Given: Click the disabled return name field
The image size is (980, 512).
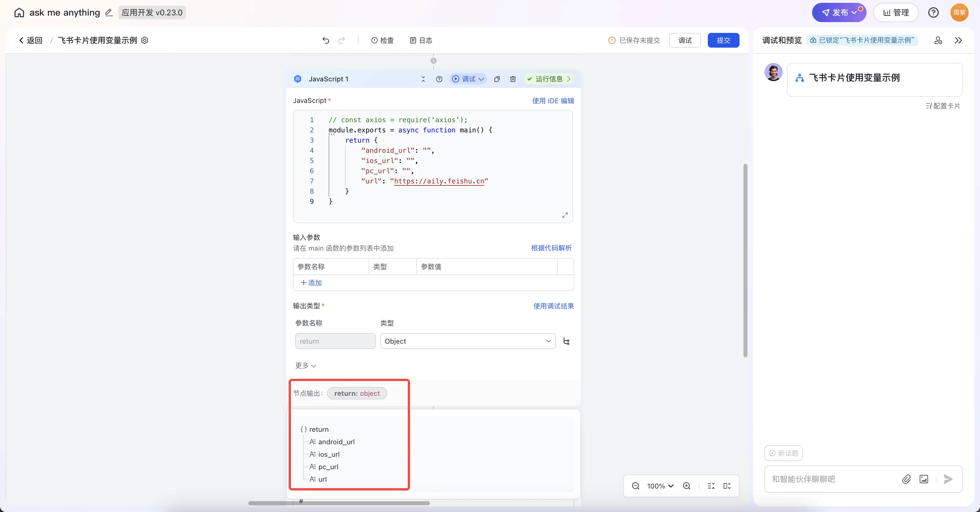Looking at the screenshot, I should (x=335, y=341).
